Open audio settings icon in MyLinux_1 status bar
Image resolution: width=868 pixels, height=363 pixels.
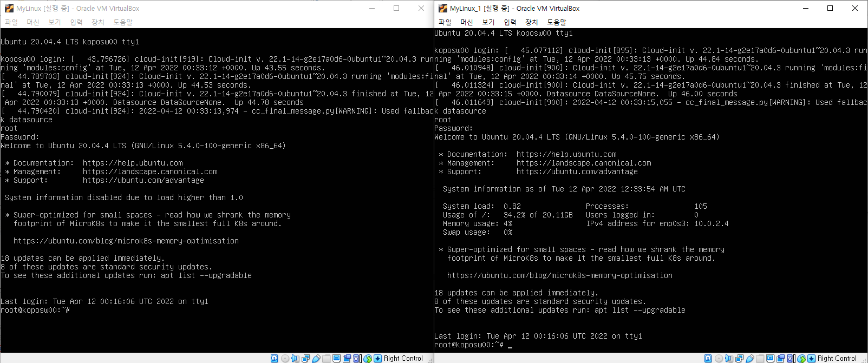pos(729,358)
